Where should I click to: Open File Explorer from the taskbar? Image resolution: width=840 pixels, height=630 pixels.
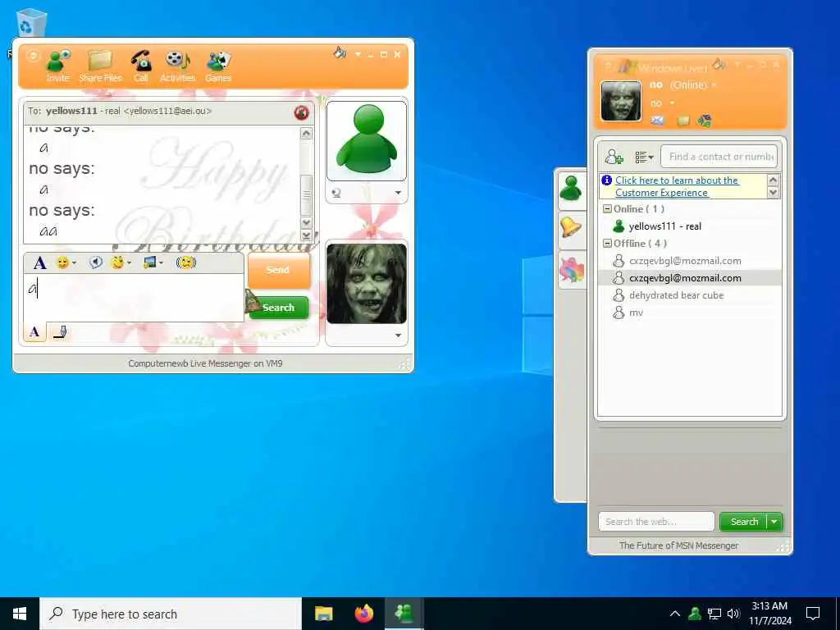point(323,614)
